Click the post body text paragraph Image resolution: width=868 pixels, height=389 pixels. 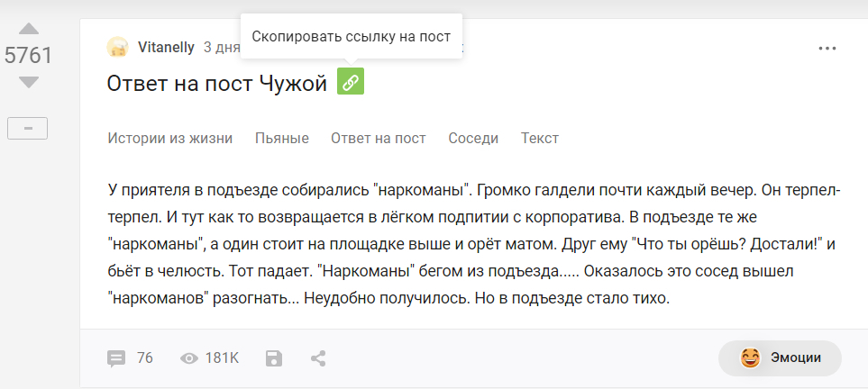click(x=474, y=245)
